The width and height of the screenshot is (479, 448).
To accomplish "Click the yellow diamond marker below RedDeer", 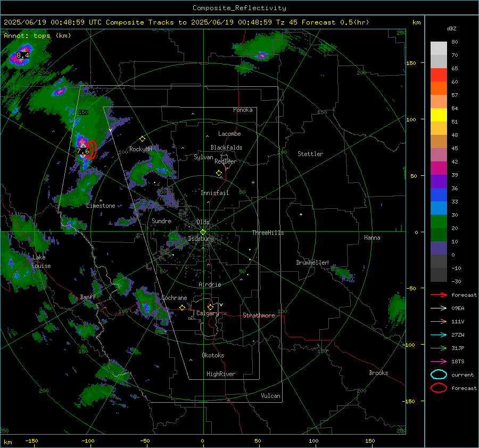I will point(219,173).
